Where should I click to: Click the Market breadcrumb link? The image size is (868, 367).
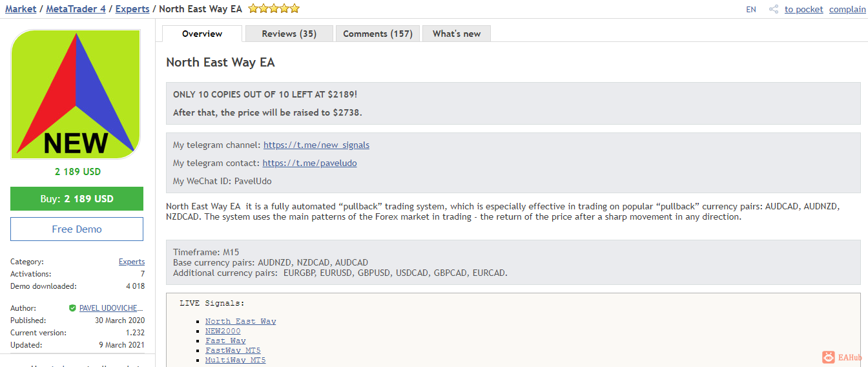click(21, 9)
